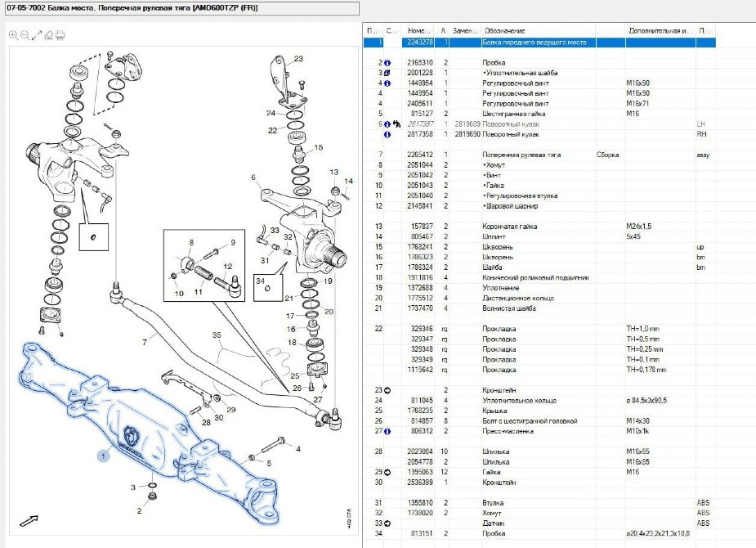Click the Дополнительная information column header
Image resolution: width=756 pixels, height=548 pixels.
click(659, 30)
